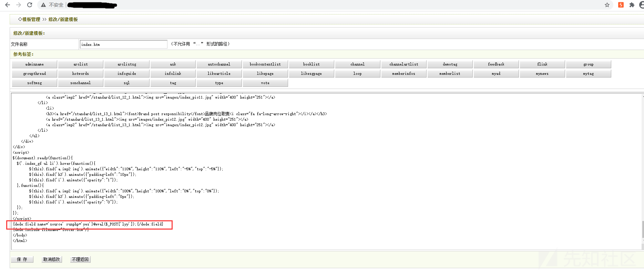
Task: Open the not-secure warning icon in address bar
Action: (43, 5)
